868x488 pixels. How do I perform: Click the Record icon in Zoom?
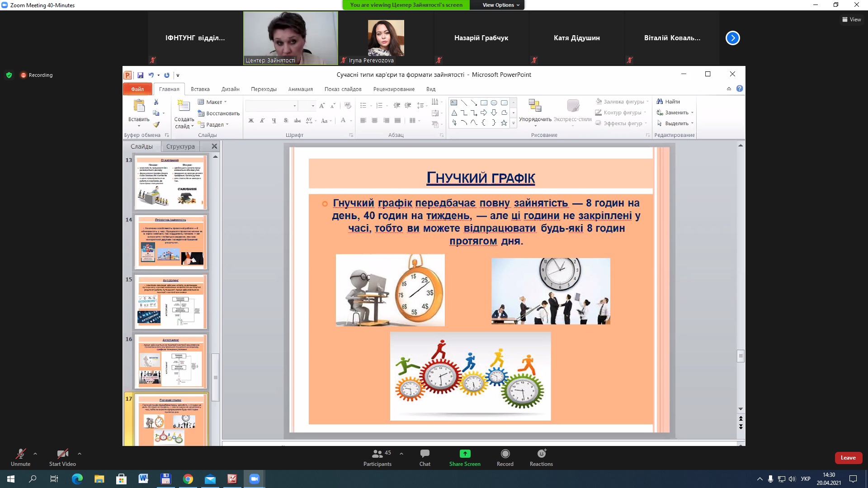pyautogui.click(x=505, y=454)
